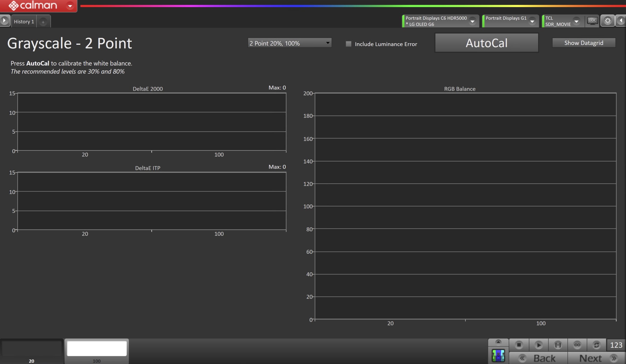Image resolution: width=626 pixels, height=364 pixels.
Task: Switch to the History 1 tab
Action: 24,21
